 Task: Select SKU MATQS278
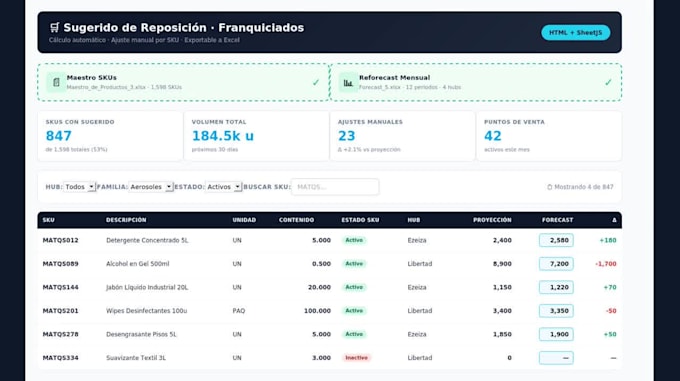pos(61,334)
